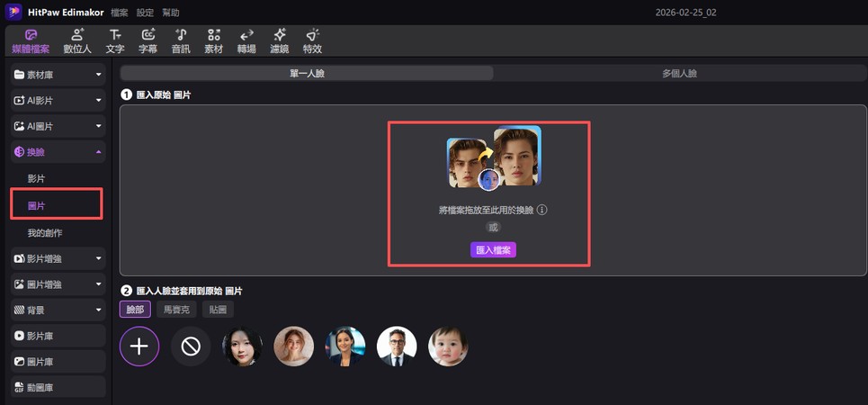Click the 特效 effects icon
868x405 pixels.
(312, 40)
